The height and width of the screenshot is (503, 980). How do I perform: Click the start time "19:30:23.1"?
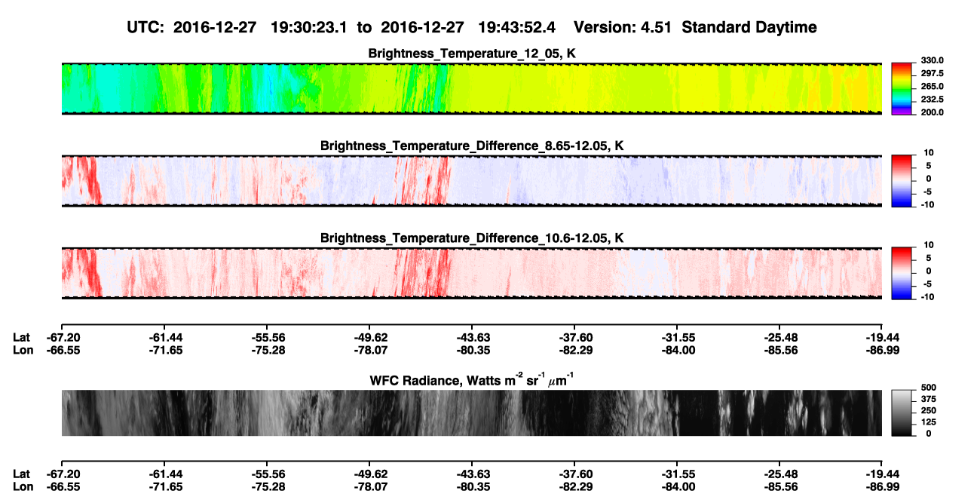click(x=311, y=28)
